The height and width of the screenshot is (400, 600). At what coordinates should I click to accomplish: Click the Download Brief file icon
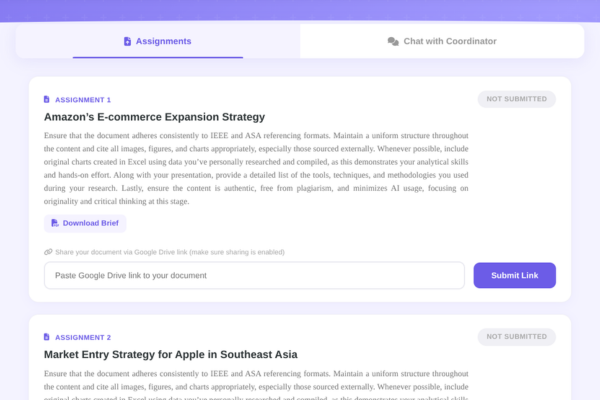[x=55, y=223]
